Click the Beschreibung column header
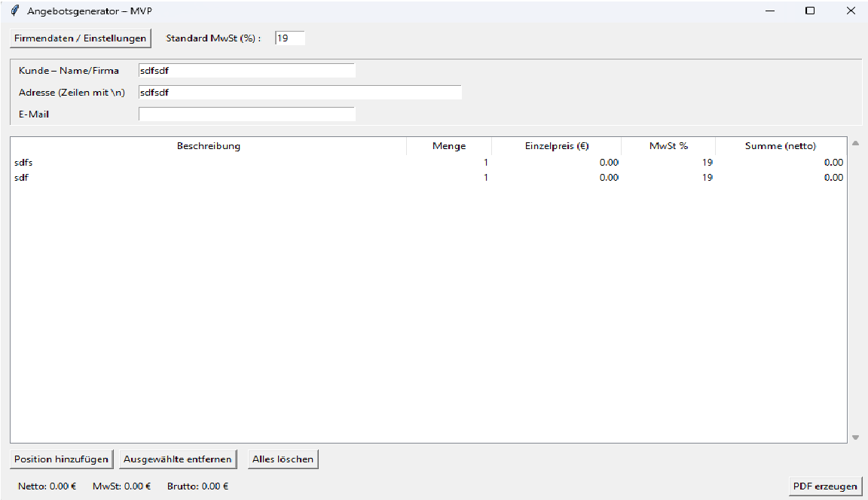This screenshot has height=500, width=868. coord(209,146)
